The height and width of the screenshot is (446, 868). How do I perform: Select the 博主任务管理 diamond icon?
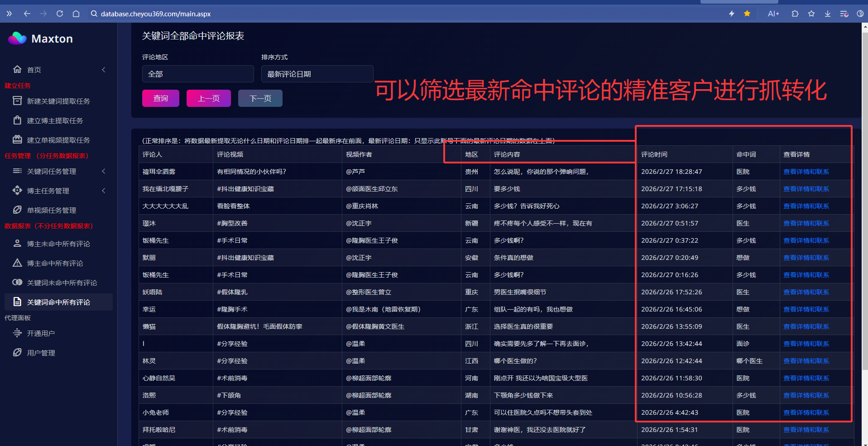[17, 190]
